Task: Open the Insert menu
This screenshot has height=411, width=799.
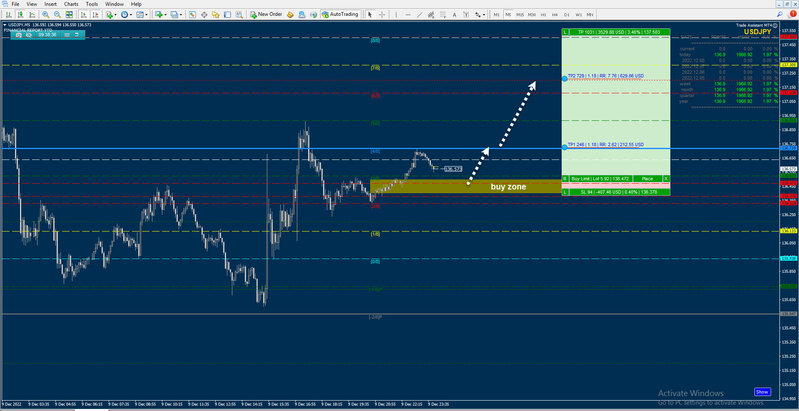Action: [x=50, y=4]
